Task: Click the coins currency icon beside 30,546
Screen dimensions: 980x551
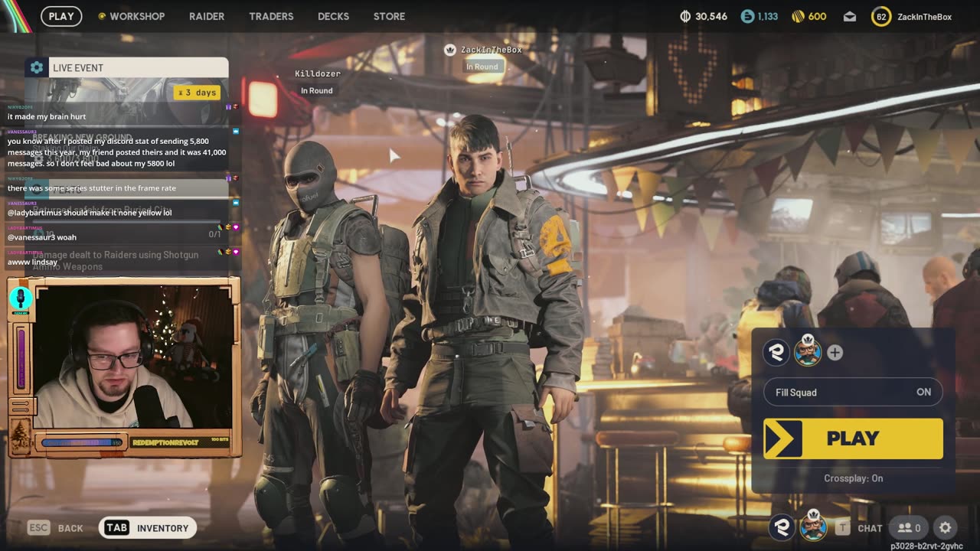Action: (x=685, y=16)
